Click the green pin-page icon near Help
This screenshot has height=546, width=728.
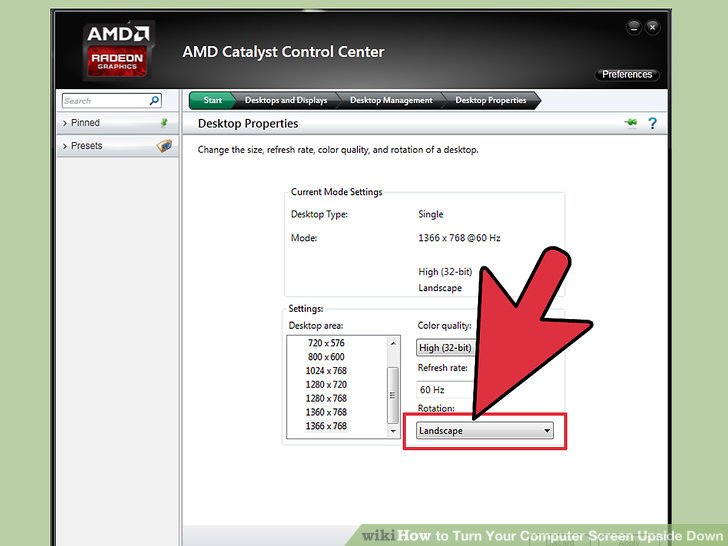pos(630,123)
